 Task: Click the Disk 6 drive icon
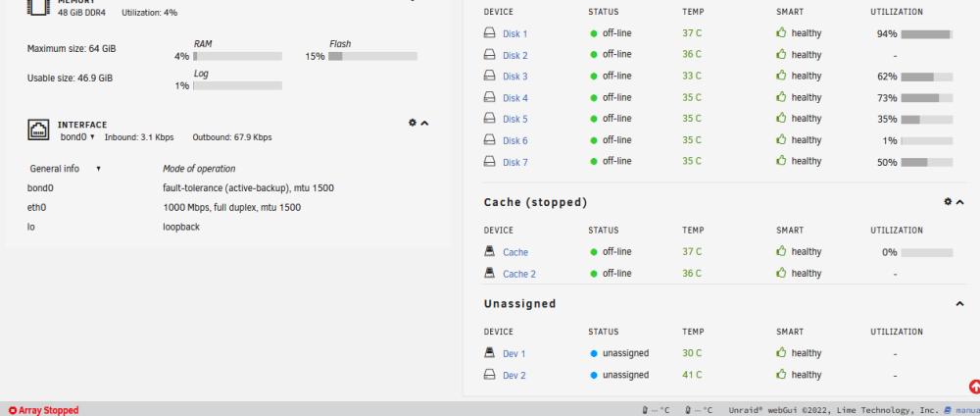(490, 140)
